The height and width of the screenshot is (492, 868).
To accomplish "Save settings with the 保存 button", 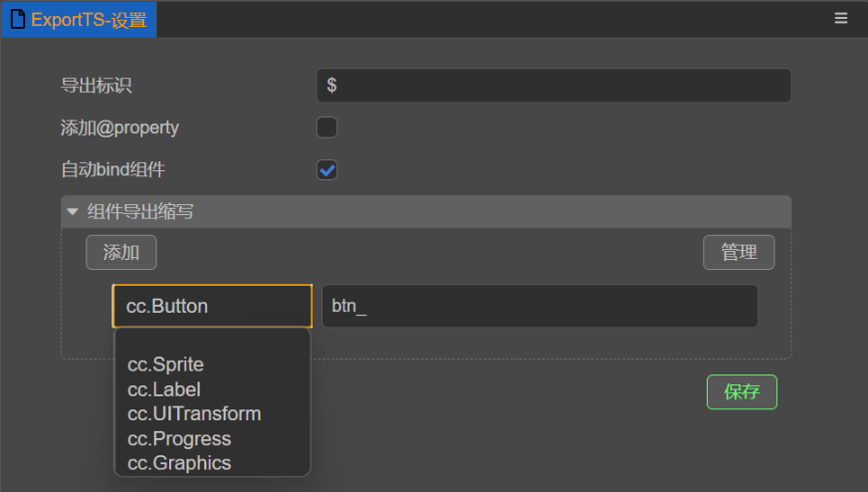I will click(742, 391).
